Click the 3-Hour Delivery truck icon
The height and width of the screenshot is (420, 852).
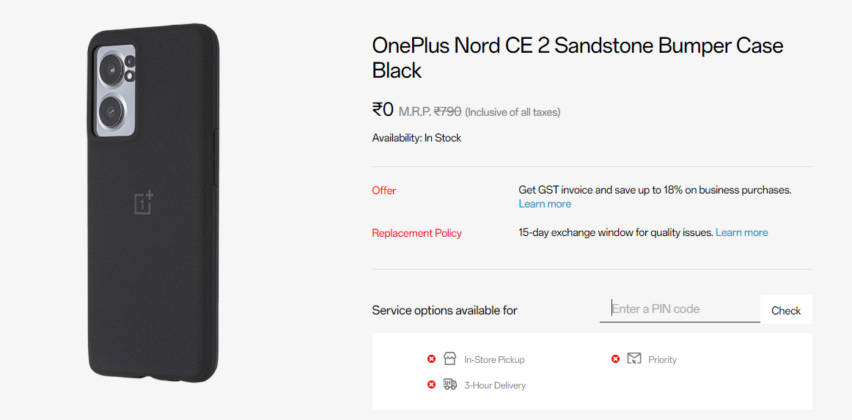(x=450, y=384)
